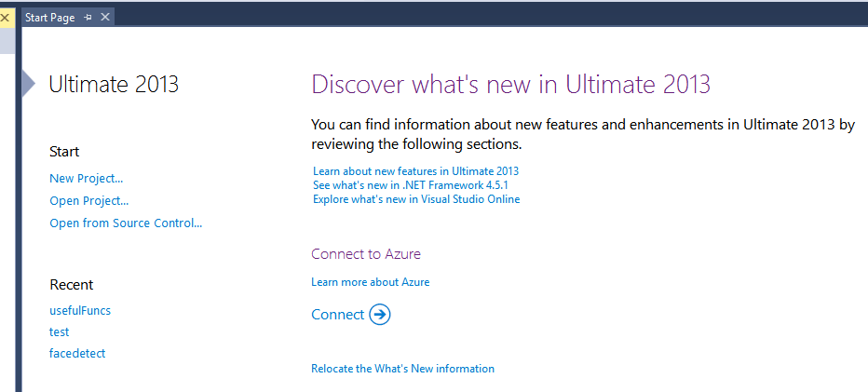Close the Start Page tab
Image resolution: width=868 pixels, height=392 pixels.
[104, 18]
